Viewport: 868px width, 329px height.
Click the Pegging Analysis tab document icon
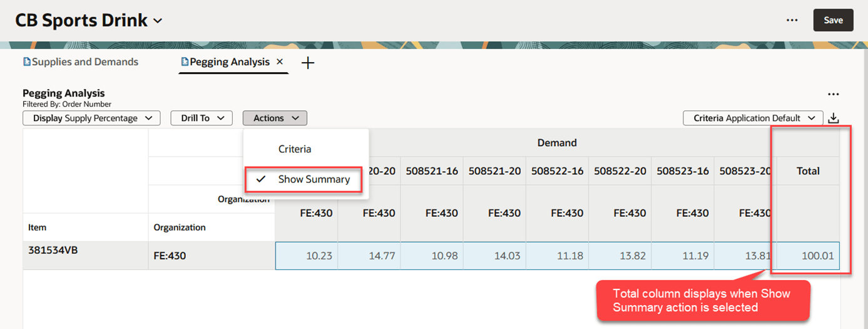185,61
